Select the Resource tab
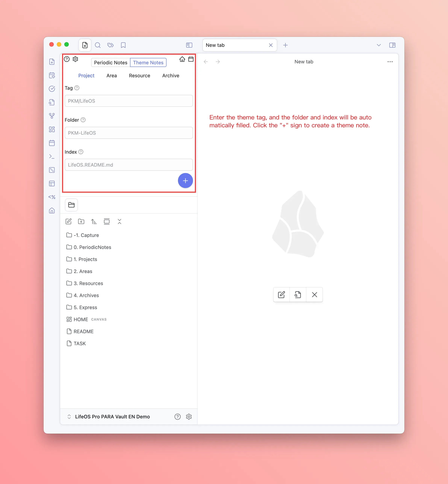The width and height of the screenshot is (448, 484). coord(139,76)
